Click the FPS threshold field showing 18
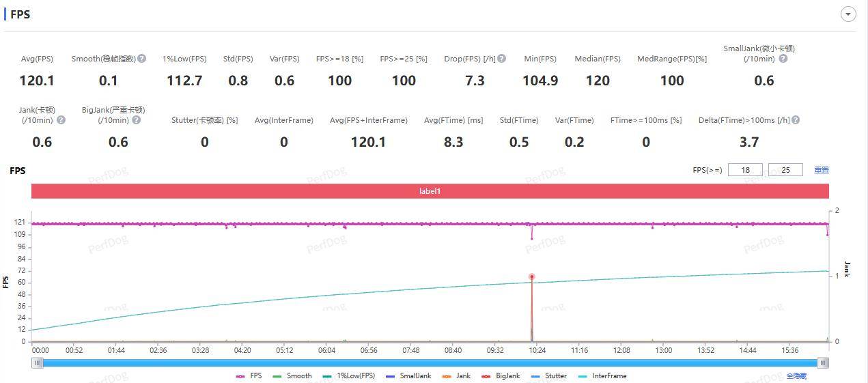 745,170
